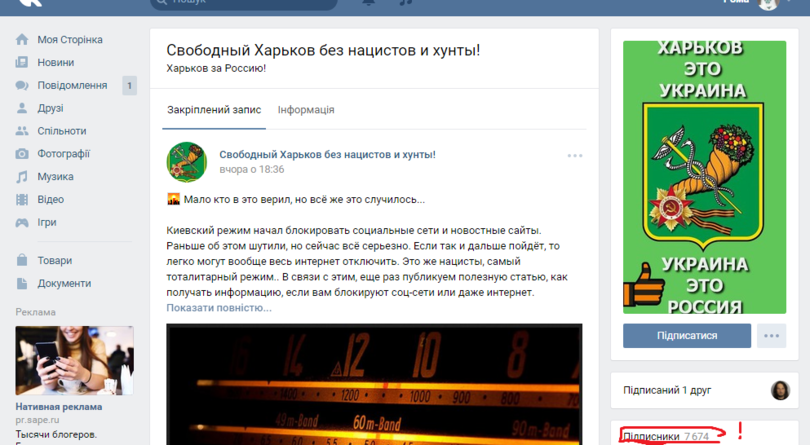Select the Закріплений запис tab

pyautogui.click(x=214, y=110)
